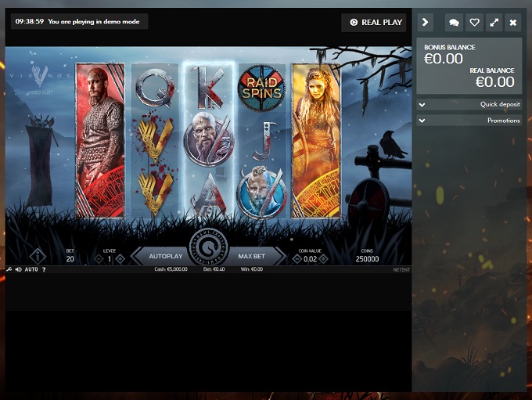
Task: Click the lower gold V symbol on reel two
Action: 156,193
